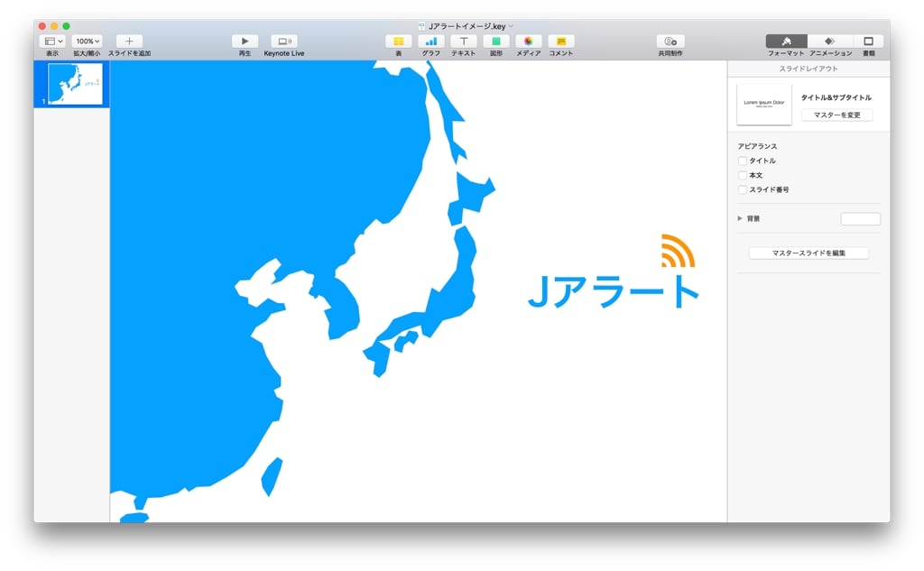Click the master layout preview thumbnail
924x571 pixels.
coord(763,105)
